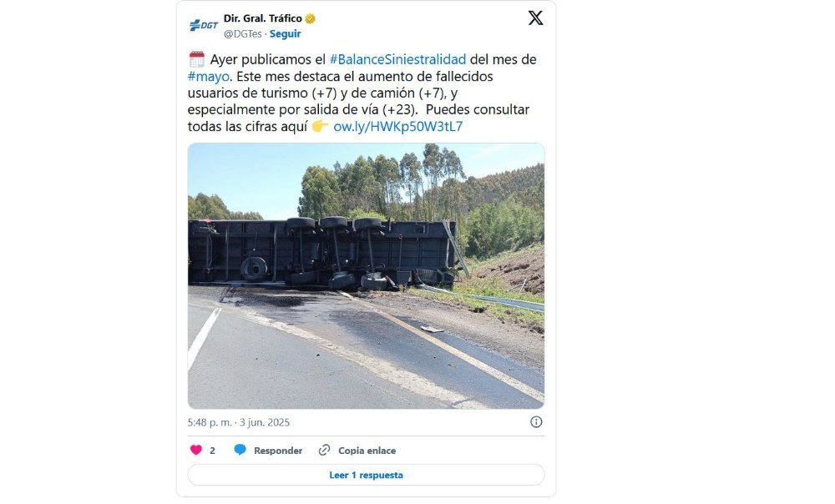Screen dimensions: 835x504
Task: Visit the ow.ly/HWKp50W3tL7 link
Action: (x=397, y=127)
